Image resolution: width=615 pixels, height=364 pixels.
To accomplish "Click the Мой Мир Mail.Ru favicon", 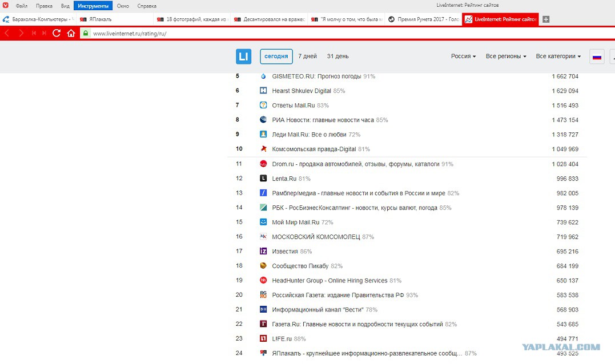I will [263, 222].
